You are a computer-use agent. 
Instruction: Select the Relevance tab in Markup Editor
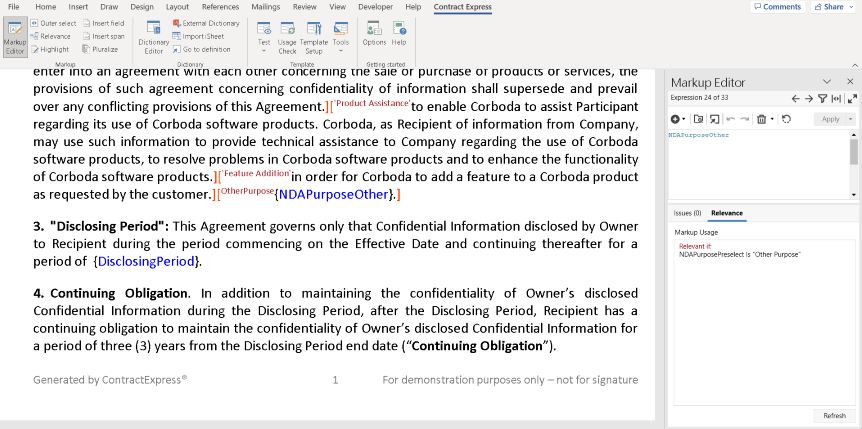pos(727,213)
